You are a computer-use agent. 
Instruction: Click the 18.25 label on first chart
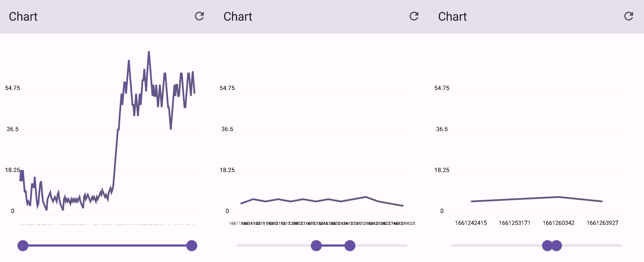click(12, 170)
